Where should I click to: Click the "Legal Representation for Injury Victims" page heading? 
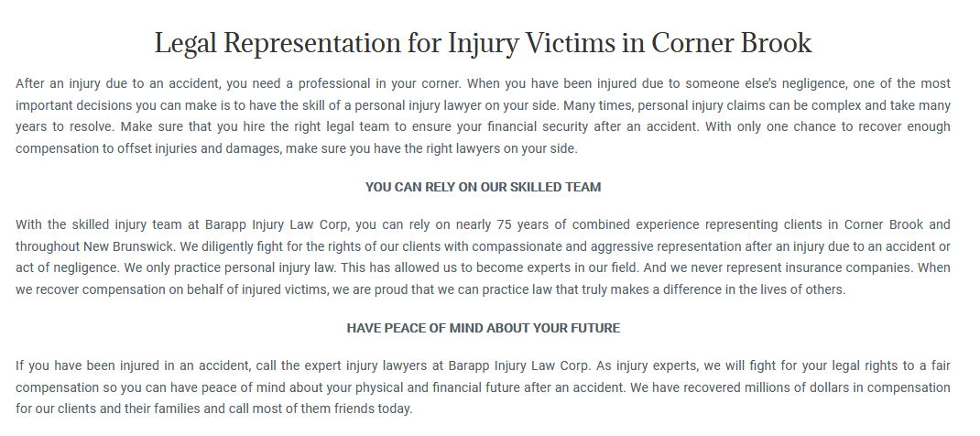[483, 43]
